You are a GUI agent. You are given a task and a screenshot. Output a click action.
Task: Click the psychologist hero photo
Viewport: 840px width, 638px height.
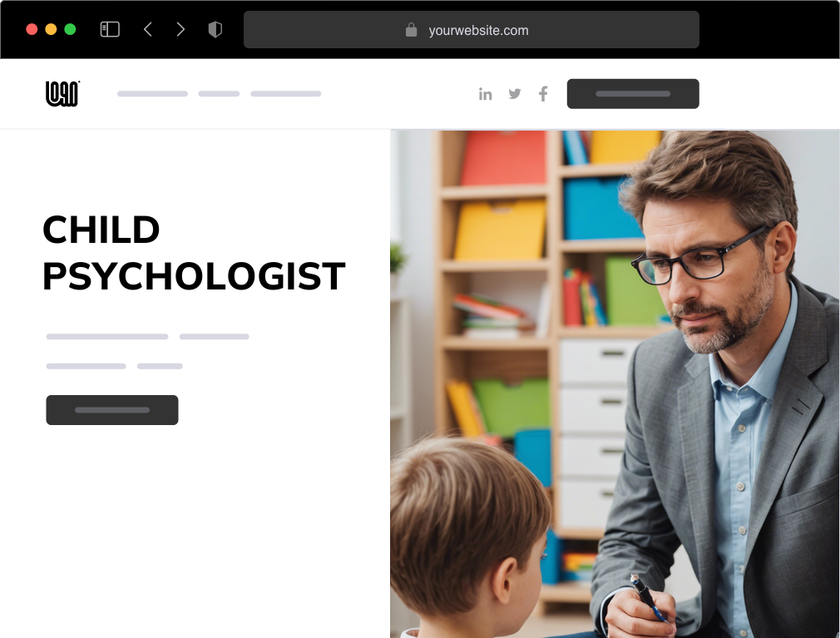[615, 383]
